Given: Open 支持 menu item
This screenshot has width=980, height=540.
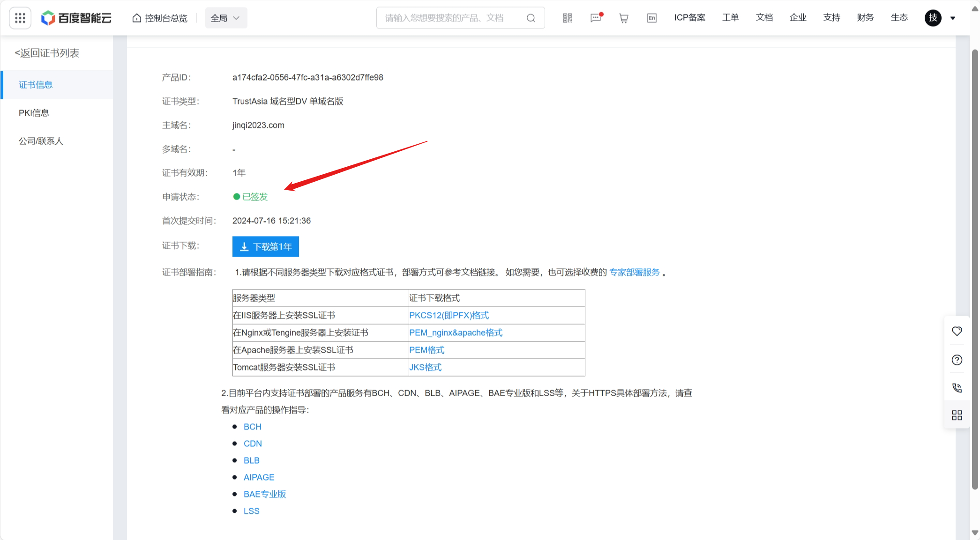Looking at the screenshot, I should pos(831,18).
